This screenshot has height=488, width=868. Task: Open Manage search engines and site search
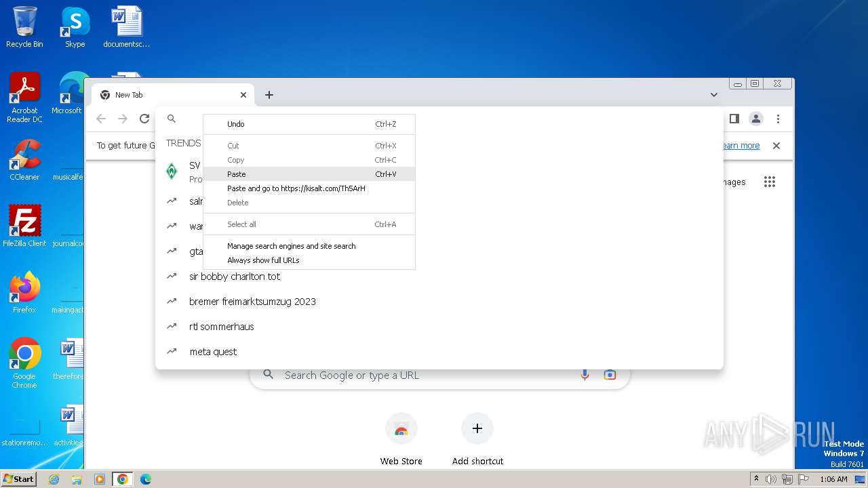(x=309, y=246)
